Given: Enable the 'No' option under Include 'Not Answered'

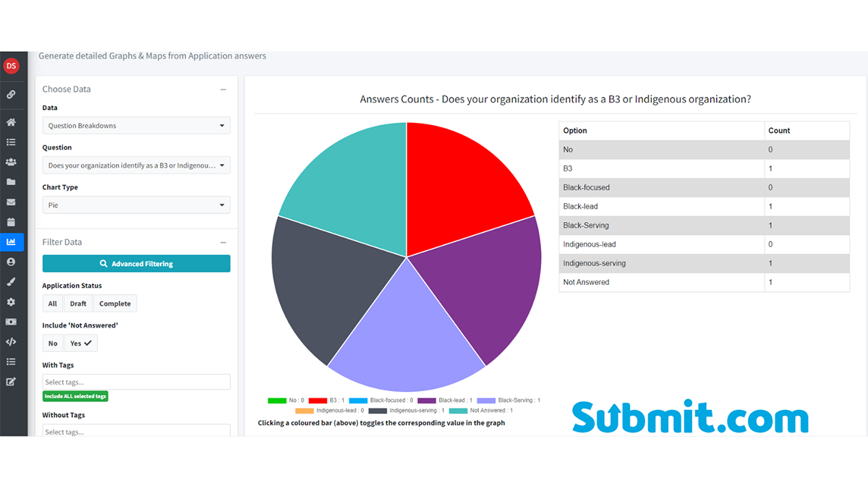Looking at the screenshot, I should click(x=51, y=342).
